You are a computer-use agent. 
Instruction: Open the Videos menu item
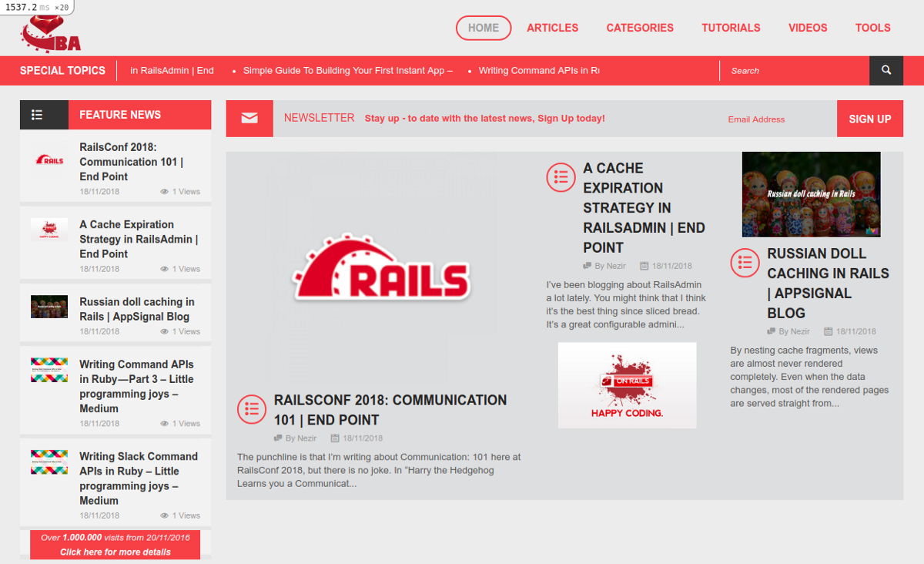808,28
